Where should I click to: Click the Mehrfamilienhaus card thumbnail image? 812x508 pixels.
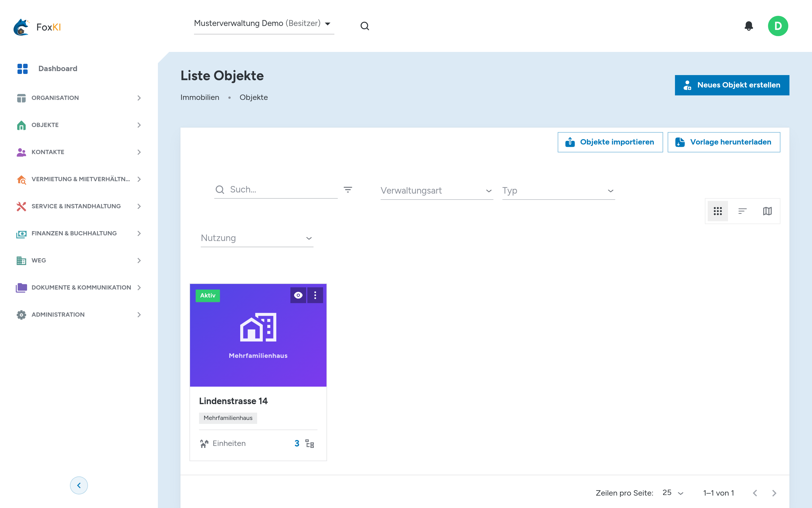pyautogui.click(x=258, y=335)
